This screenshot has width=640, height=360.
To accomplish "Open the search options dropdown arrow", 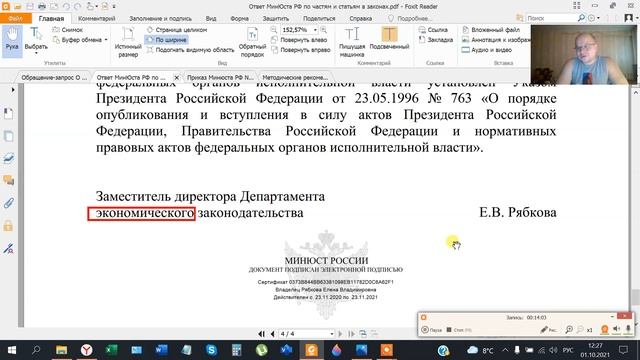I will pyautogui.click(x=598, y=18).
